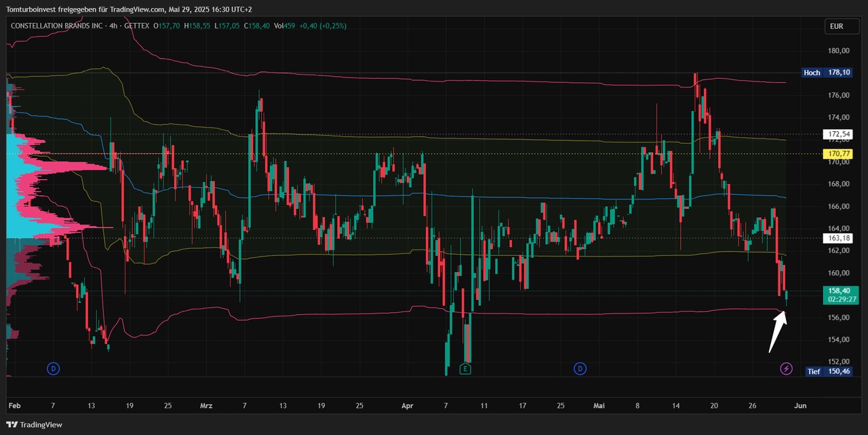Click the Hoch label
868x435 pixels.
(812, 73)
